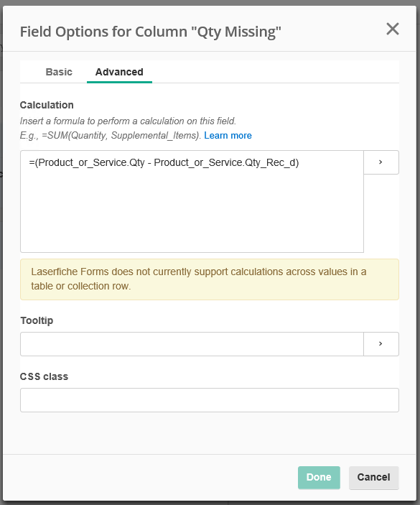Switch to the Basic tab
Image resolution: width=420 pixels, height=505 pixels.
click(x=59, y=72)
